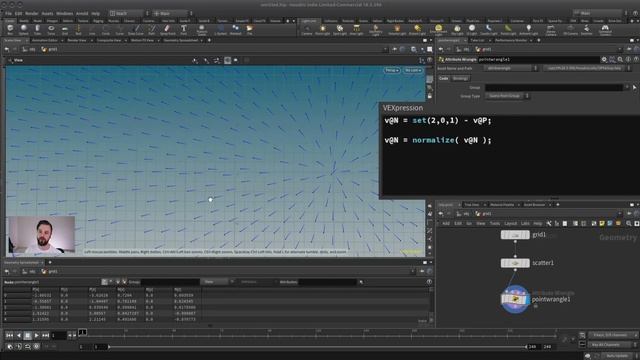Viewport: 640px width, 360px height.
Task: Add a Point Light from the shelf
Action: tap(322, 29)
